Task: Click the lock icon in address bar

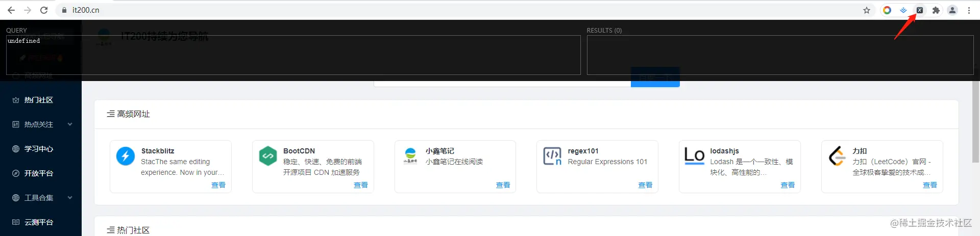Action: click(x=64, y=10)
